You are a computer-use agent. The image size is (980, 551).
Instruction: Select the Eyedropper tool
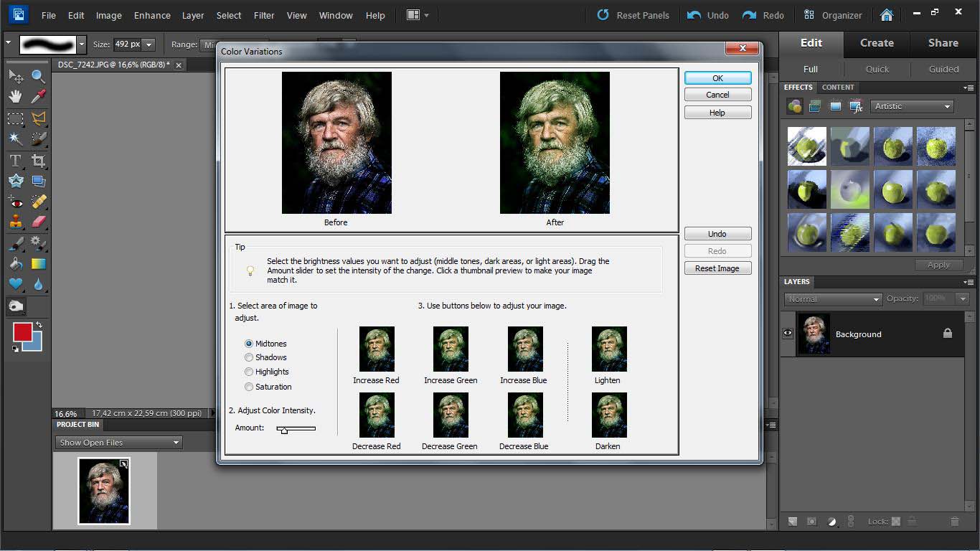(38, 96)
